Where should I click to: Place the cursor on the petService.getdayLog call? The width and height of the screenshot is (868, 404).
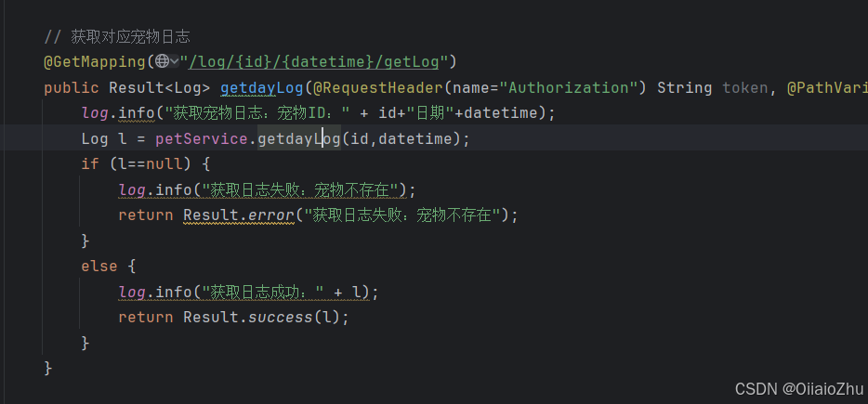pos(299,138)
